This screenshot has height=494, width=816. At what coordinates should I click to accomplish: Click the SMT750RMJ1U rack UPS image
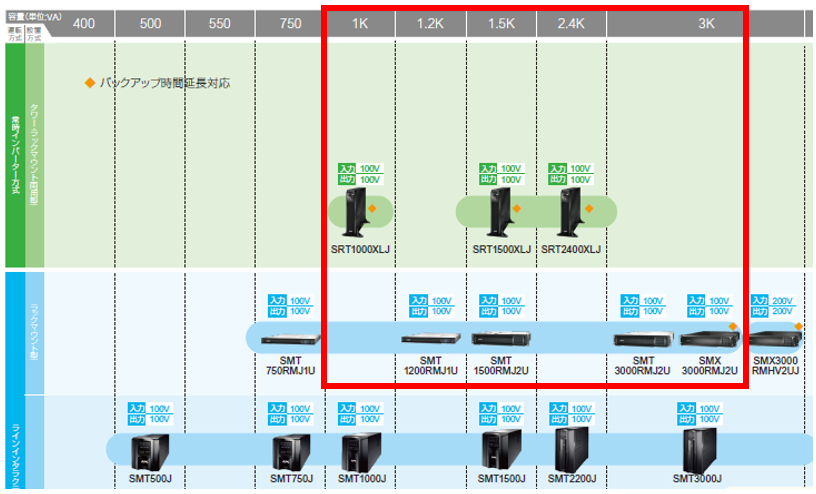tap(290, 339)
